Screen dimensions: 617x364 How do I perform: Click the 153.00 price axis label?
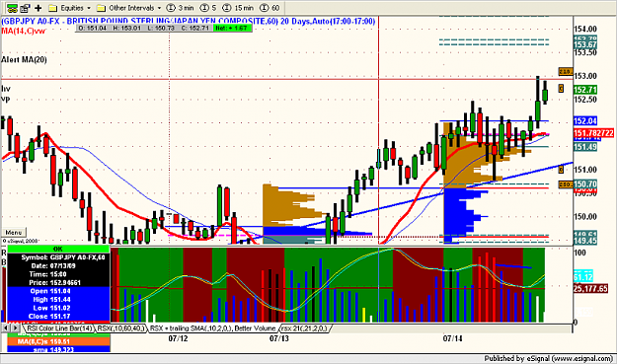(x=585, y=76)
